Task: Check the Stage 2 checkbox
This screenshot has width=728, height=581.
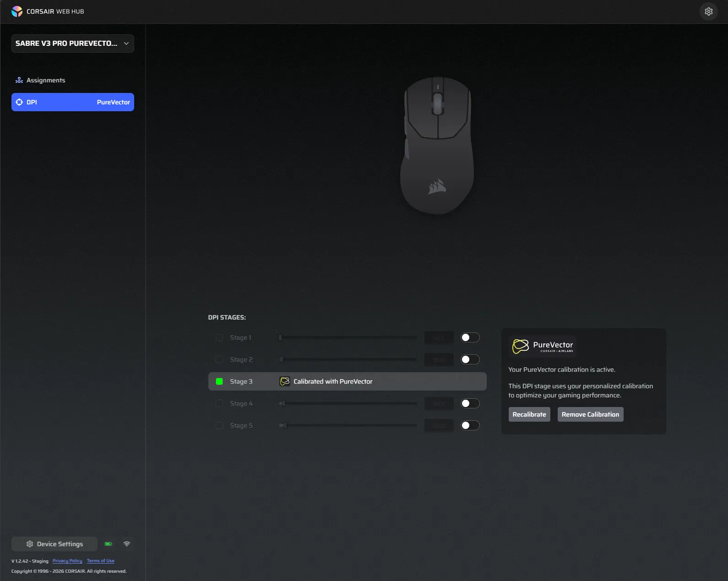Action: coord(219,359)
